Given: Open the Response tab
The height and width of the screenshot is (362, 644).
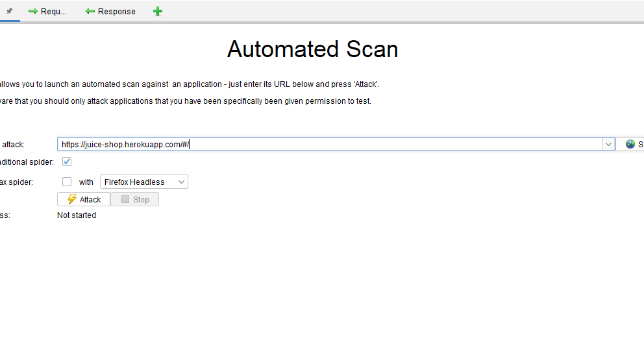Looking at the screenshot, I should point(110,12).
